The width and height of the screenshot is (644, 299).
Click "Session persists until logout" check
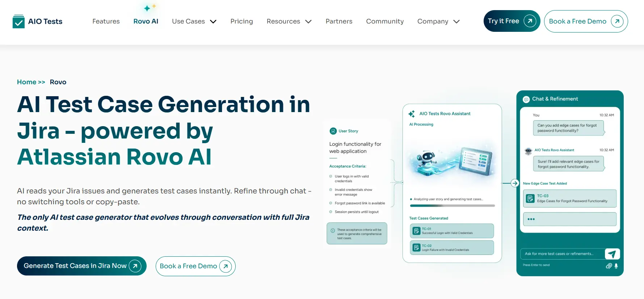[331, 212]
